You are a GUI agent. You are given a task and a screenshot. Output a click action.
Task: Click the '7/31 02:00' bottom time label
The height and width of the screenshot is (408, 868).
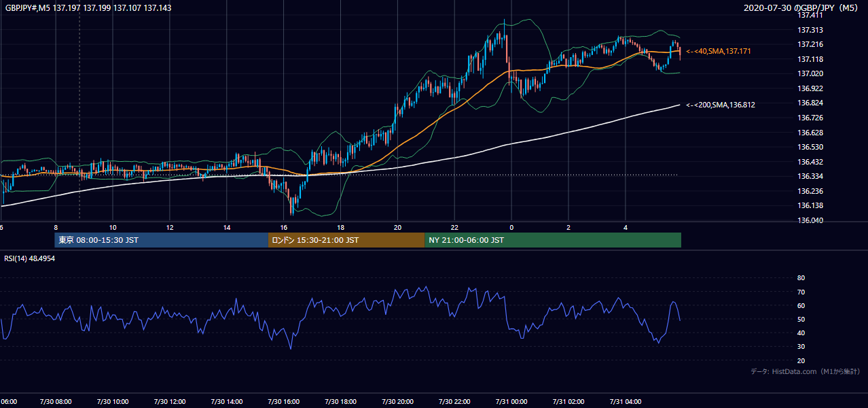(x=568, y=402)
